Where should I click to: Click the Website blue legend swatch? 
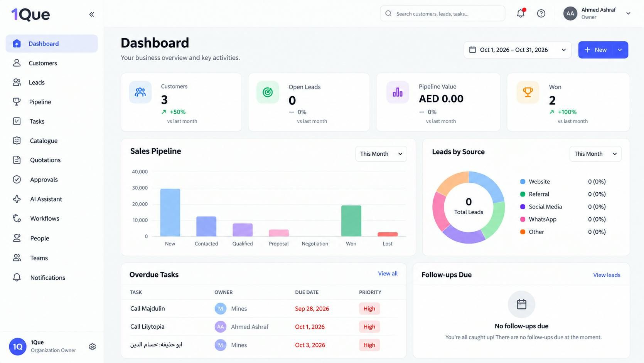click(523, 181)
